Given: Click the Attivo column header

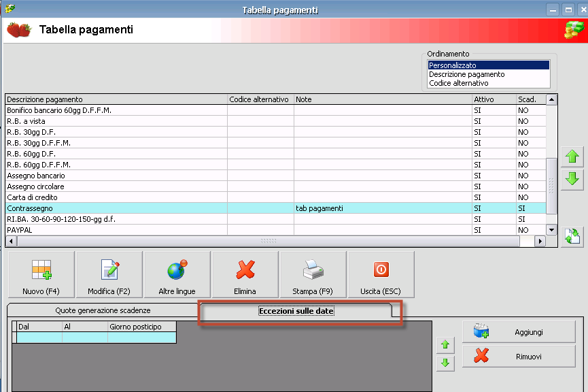Looking at the screenshot, I should point(494,99).
